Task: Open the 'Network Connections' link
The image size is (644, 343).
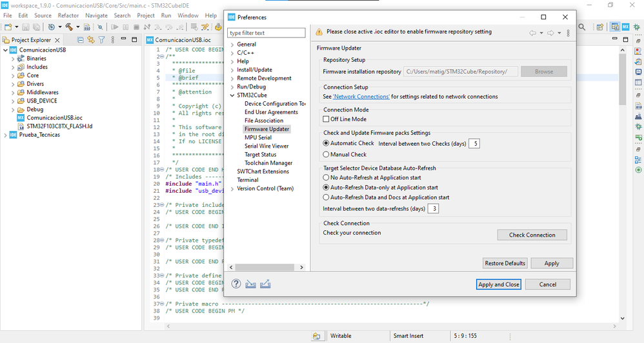Action: 361,97
